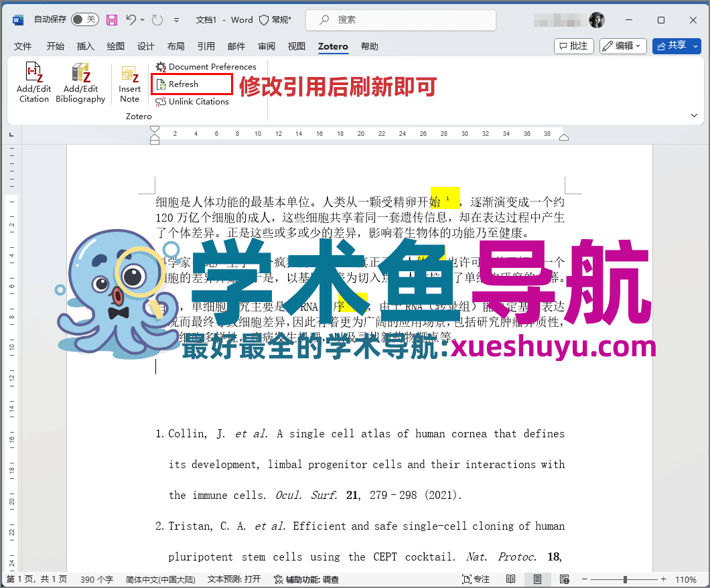Select the Add/Edit Citation tool
710x588 pixels.
(x=33, y=83)
